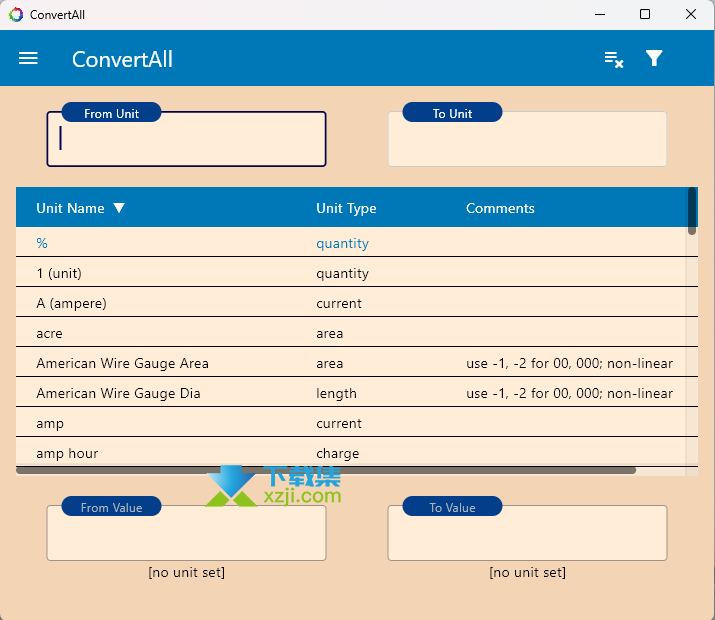Click [no unit set] under To Value
715x620 pixels.
[527, 572]
